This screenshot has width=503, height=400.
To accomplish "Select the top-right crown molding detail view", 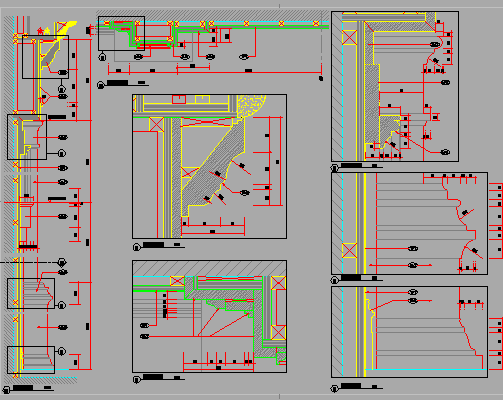I will click(395, 86).
